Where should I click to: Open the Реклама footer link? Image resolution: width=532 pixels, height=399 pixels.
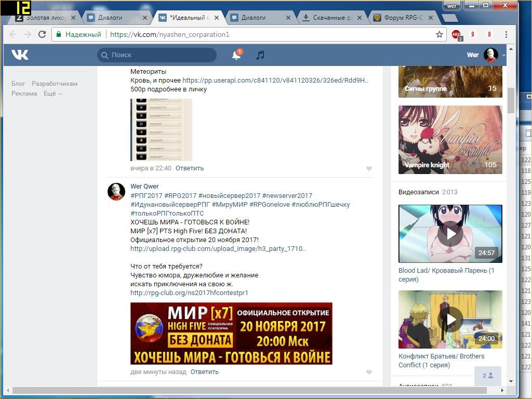click(24, 94)
